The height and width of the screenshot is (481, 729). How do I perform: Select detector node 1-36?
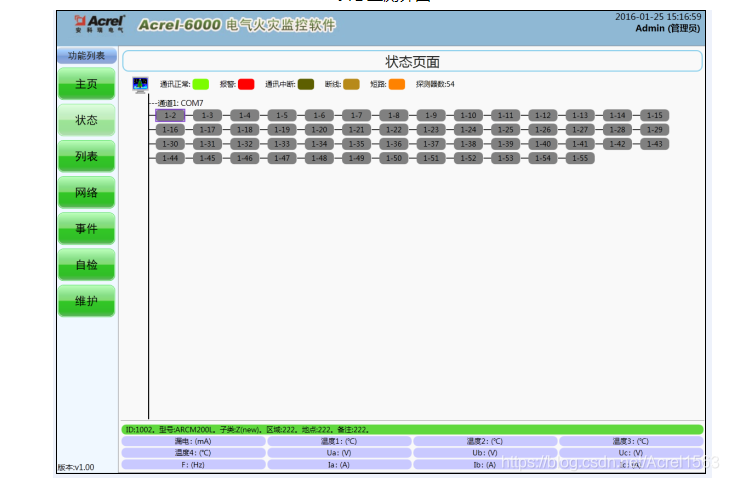(394, 144)
